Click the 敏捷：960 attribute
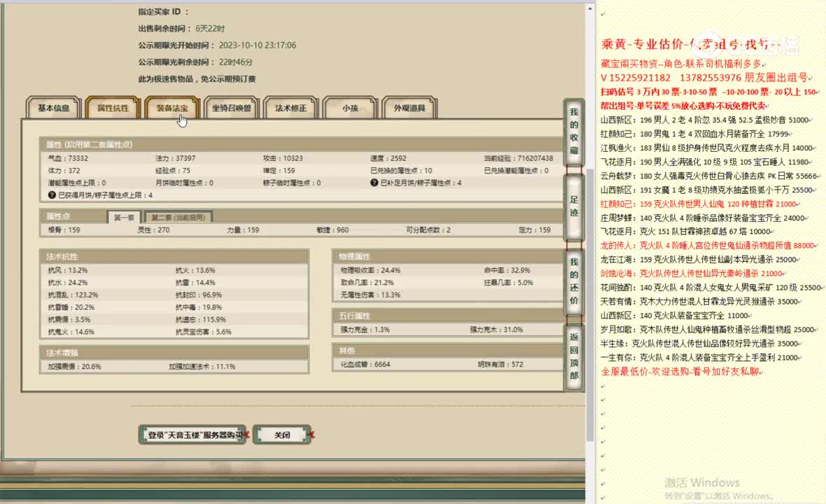The image size is (826, 504). click(332, 230)
